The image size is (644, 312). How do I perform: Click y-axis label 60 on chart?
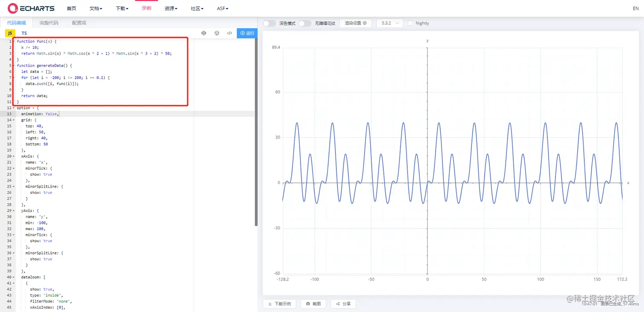(277, 92)
